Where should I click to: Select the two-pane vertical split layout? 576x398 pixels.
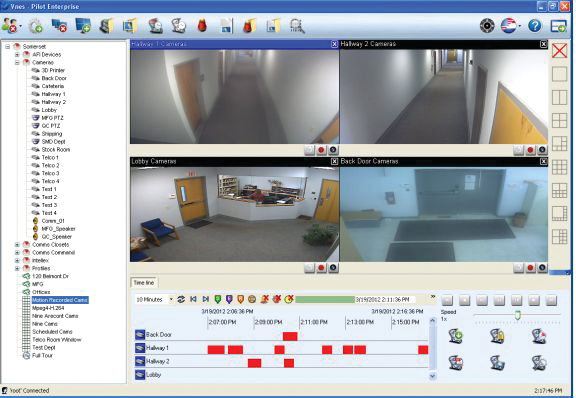point(559,97)
